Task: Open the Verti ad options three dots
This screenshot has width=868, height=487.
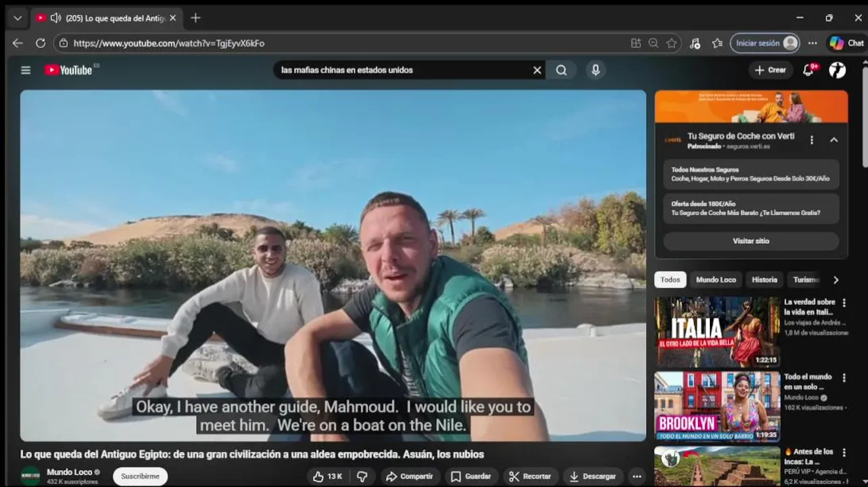Action: (x=811, y=140)
